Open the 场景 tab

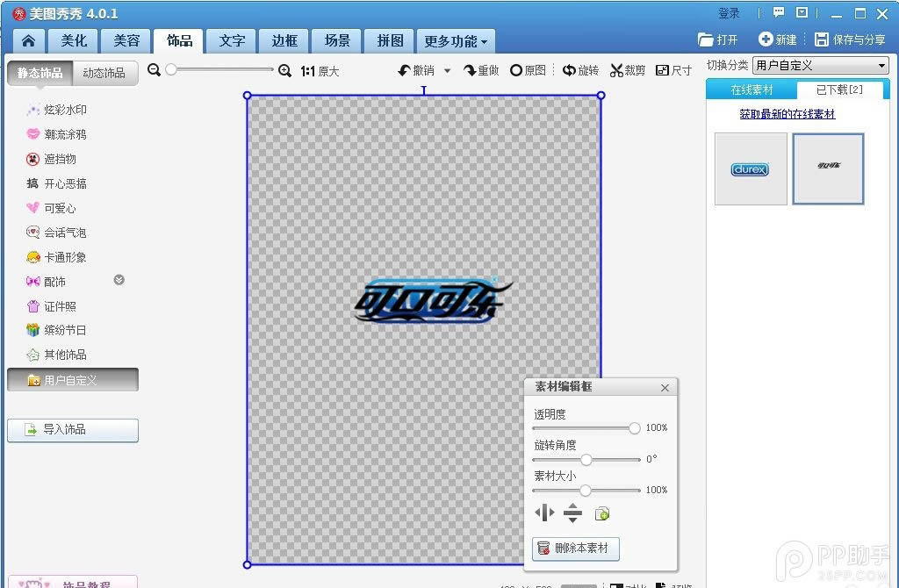pos(337,40)
